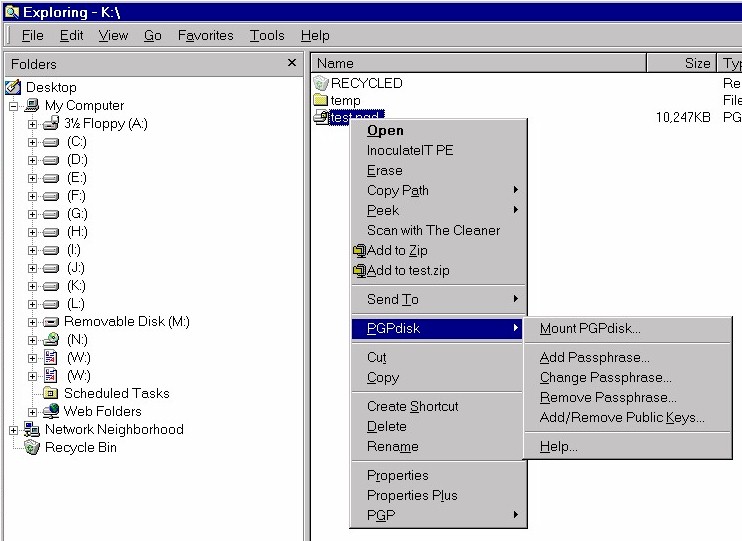Expand the (E:) drive node

[32, 178]
